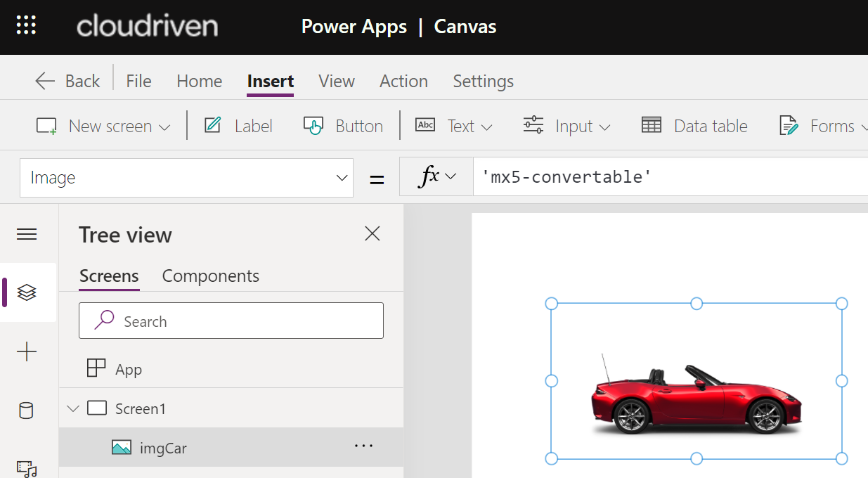Click the Back arrow button
This screenshot has height=478, width=868.
coord(67,81)
